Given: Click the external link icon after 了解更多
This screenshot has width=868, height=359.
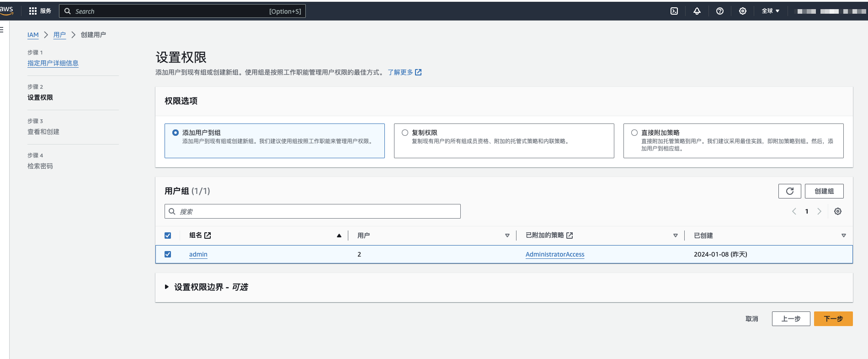Looking at the screenshot, I should tap(418, 72).
